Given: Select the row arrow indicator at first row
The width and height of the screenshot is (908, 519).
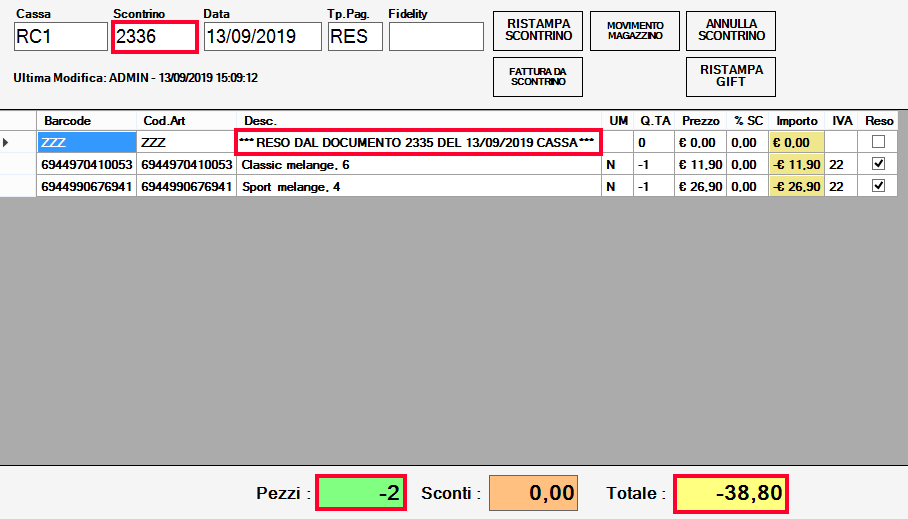Looking at the screenshot, I should click(x=8, y=142).
